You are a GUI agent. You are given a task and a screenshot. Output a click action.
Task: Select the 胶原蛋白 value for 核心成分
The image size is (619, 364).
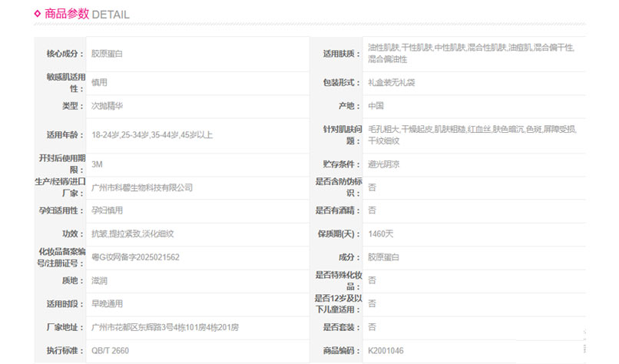tap(107, 54)
